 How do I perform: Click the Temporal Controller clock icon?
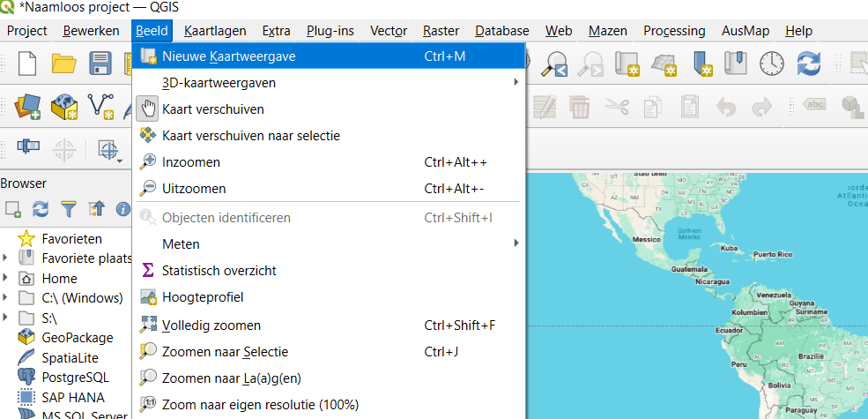(x=772, y=63)
